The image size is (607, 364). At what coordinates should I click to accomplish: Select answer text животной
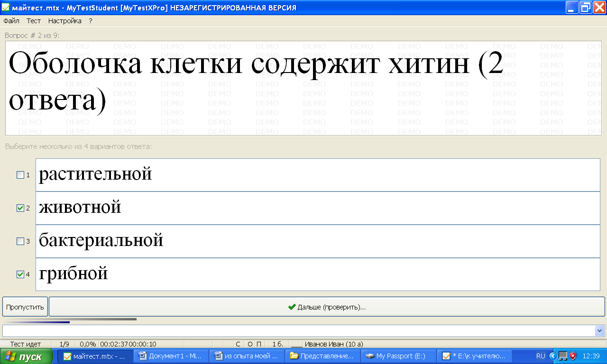[x=80, y=207]
